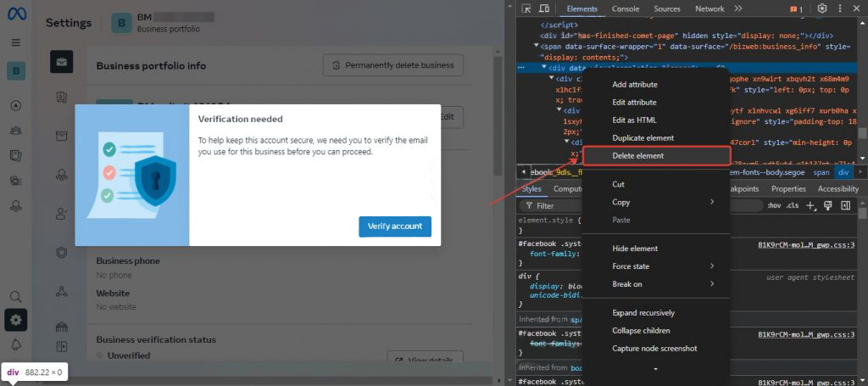Activate the DevTools inspect element picker
This screenshot has height=386, width=868.
point(526,8)
